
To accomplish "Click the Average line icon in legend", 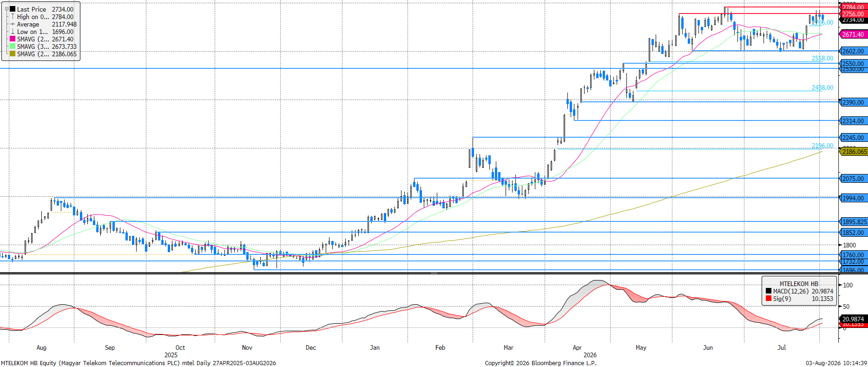I will coord(13,24).
